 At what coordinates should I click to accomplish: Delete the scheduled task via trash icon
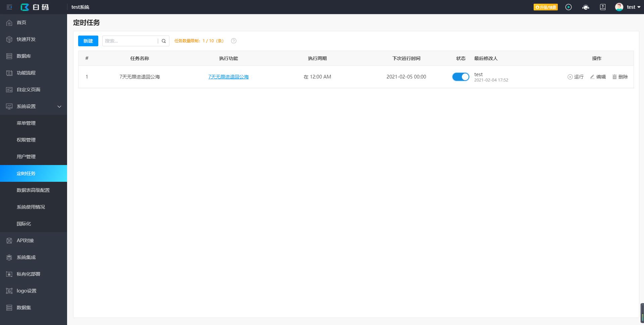620,77
